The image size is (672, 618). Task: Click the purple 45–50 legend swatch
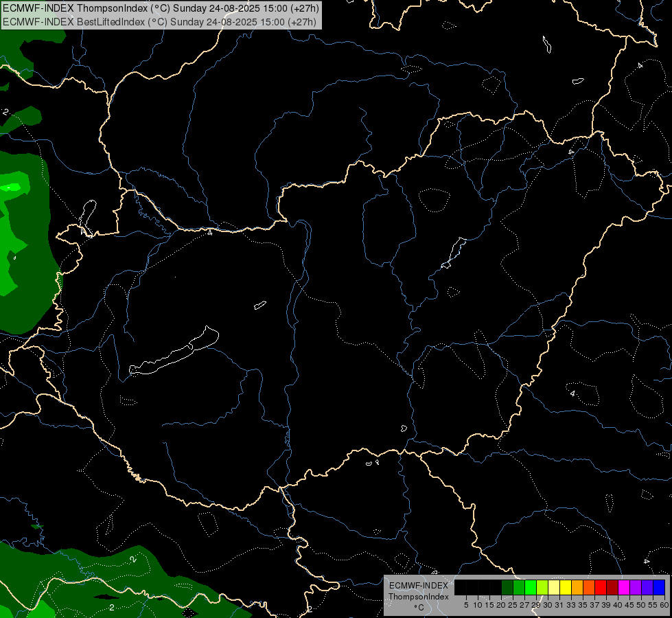pyautogui.click(x=636, y=587)
